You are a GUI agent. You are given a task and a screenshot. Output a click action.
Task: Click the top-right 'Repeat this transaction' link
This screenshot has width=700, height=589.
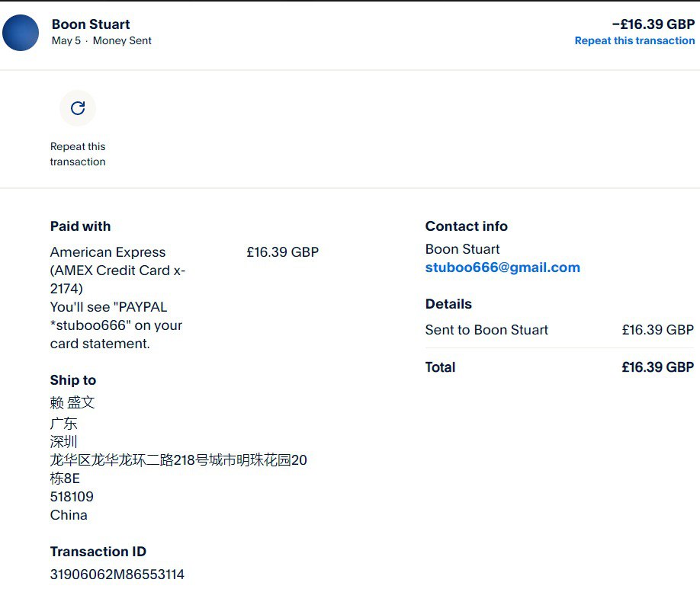point(634,41)
